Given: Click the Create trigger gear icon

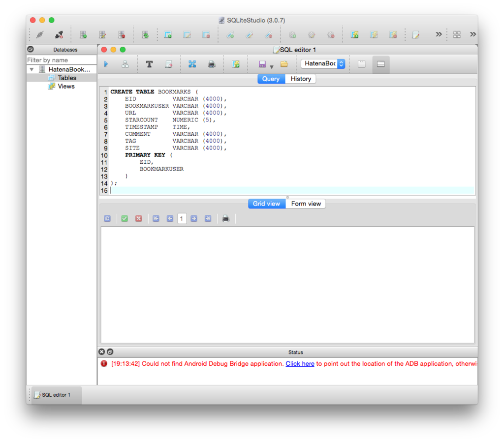Looking at the screenshot, I should pos(292,35).
